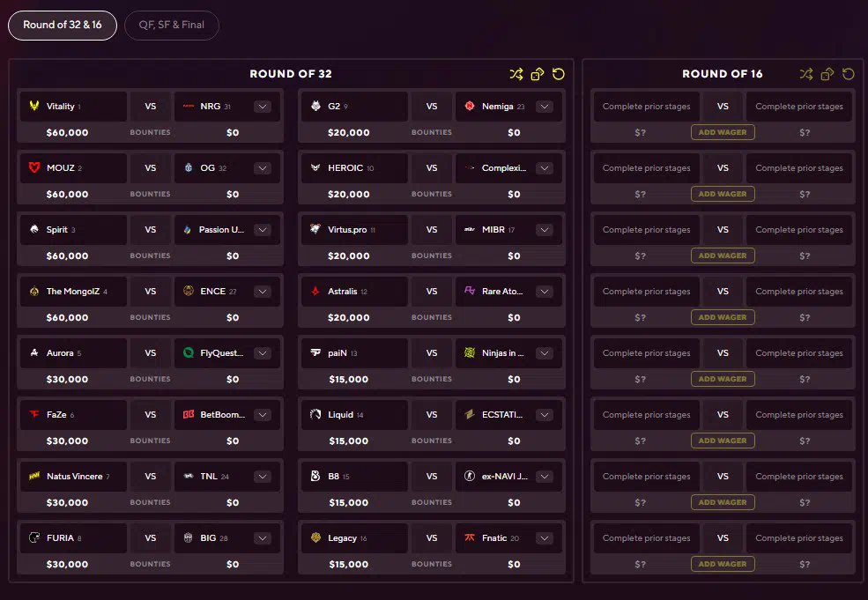This screenshot has width=868, height=600.
Task: Expand the Complexi... opponent dropdown
Action: 545,167
